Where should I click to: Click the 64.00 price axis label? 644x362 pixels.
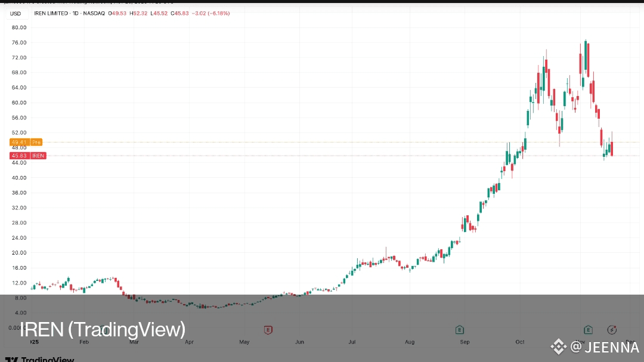[19, 88]
